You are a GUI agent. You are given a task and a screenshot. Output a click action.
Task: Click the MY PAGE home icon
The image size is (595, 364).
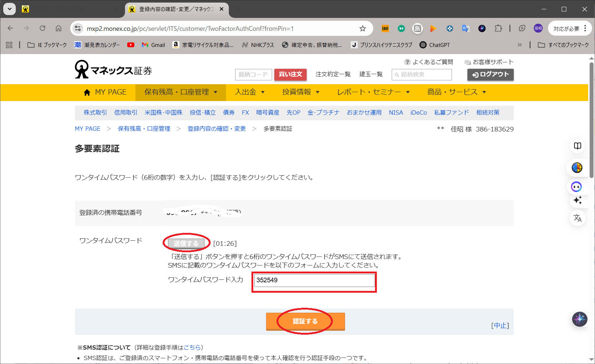pos(87,92)
